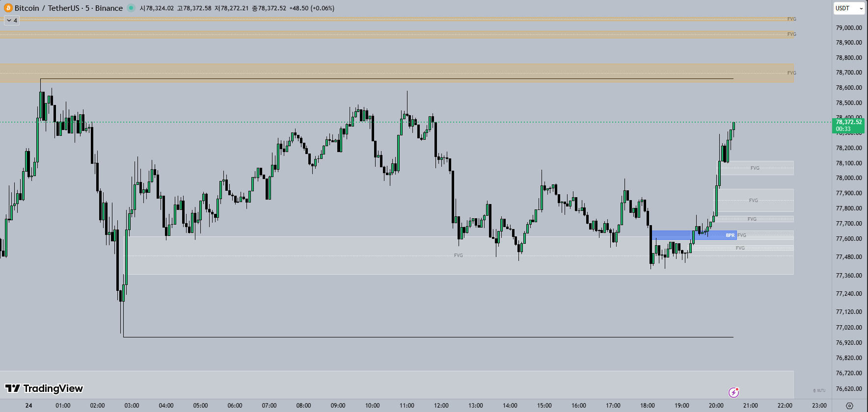868x412 pixels.
Task: Click the 24 date label on time axis
Action: [29, 406]
